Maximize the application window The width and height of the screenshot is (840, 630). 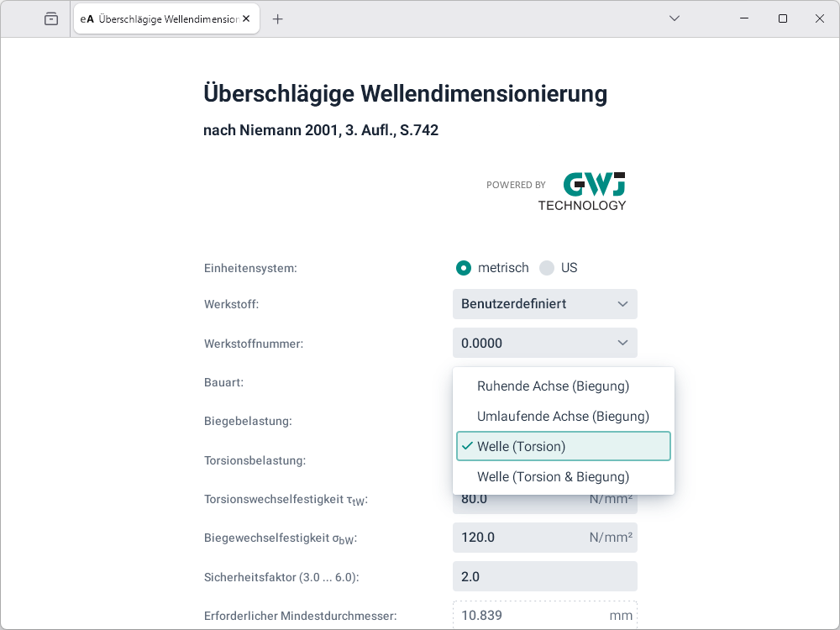tap(783, 18)
